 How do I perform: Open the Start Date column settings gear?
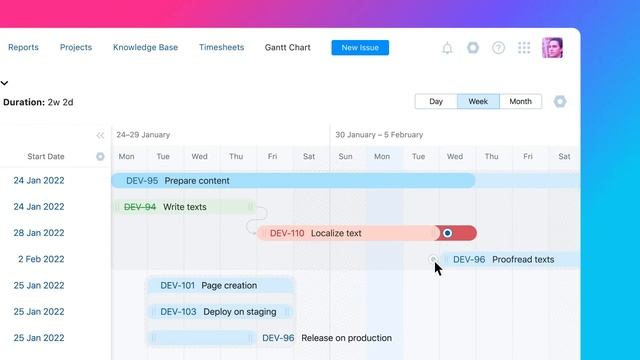(x=100, y=156)
